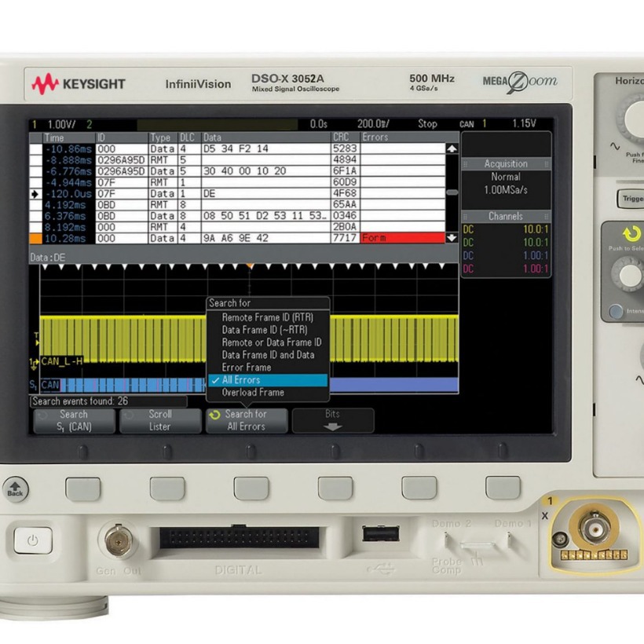644x644 pixels.
Task: Click the physical softkey under Bits
Action: (x=335, y=488)
